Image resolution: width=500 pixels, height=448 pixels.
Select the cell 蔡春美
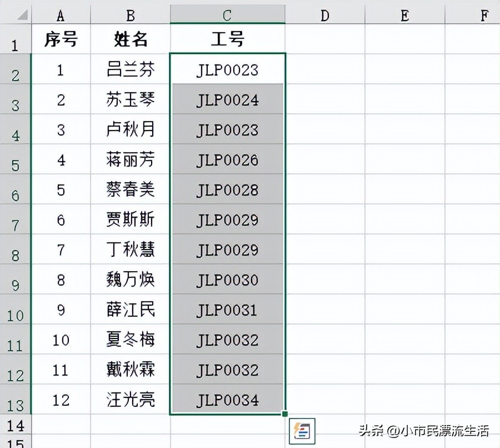click(x=131, y=189)
